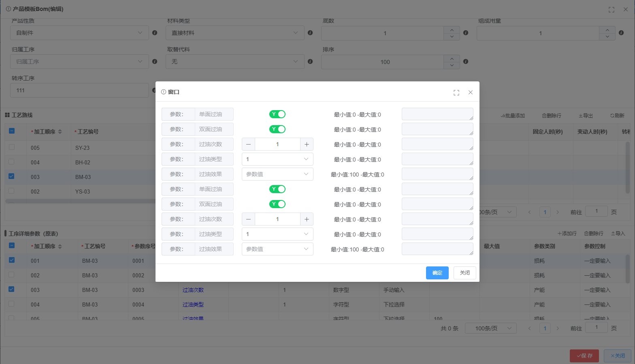Increase the first 过油次数 value with plus

[x=307, y=144]
